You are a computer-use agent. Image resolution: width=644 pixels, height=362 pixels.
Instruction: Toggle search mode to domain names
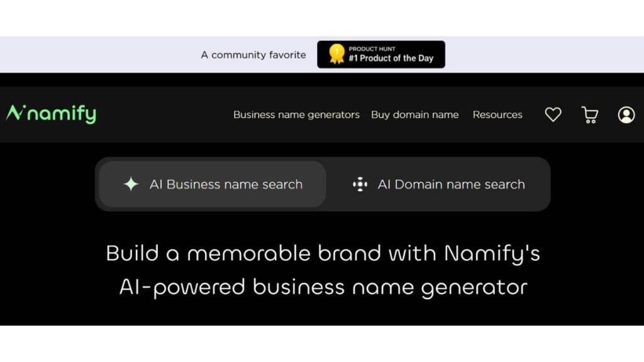(x=451, y=184)
